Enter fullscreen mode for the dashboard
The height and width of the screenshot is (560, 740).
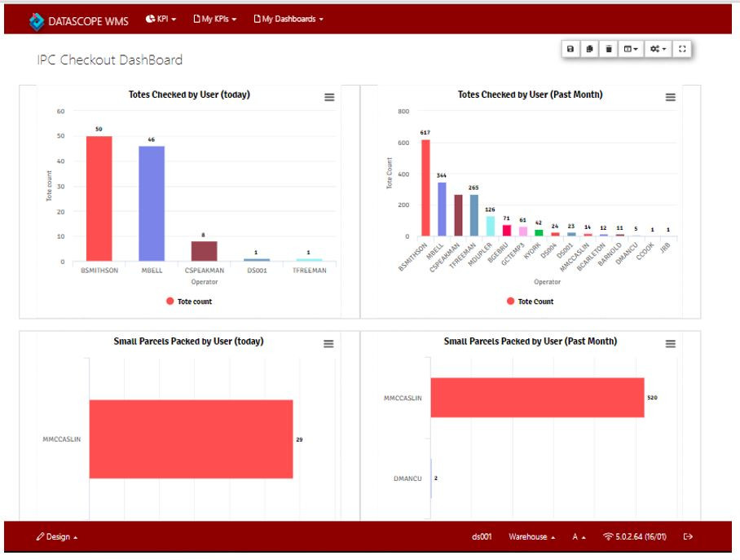click(x=682, y=50)
